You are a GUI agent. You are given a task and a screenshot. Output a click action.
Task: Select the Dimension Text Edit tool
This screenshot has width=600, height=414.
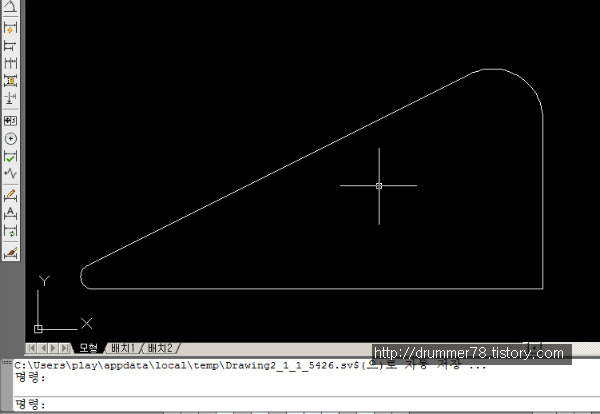(10, 213)
